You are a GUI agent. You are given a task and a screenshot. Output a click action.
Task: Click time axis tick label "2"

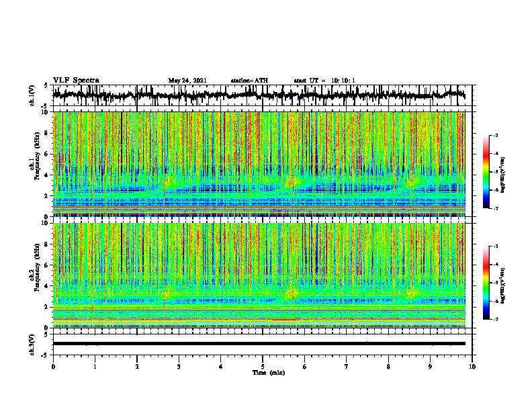(x=137, y=367)
